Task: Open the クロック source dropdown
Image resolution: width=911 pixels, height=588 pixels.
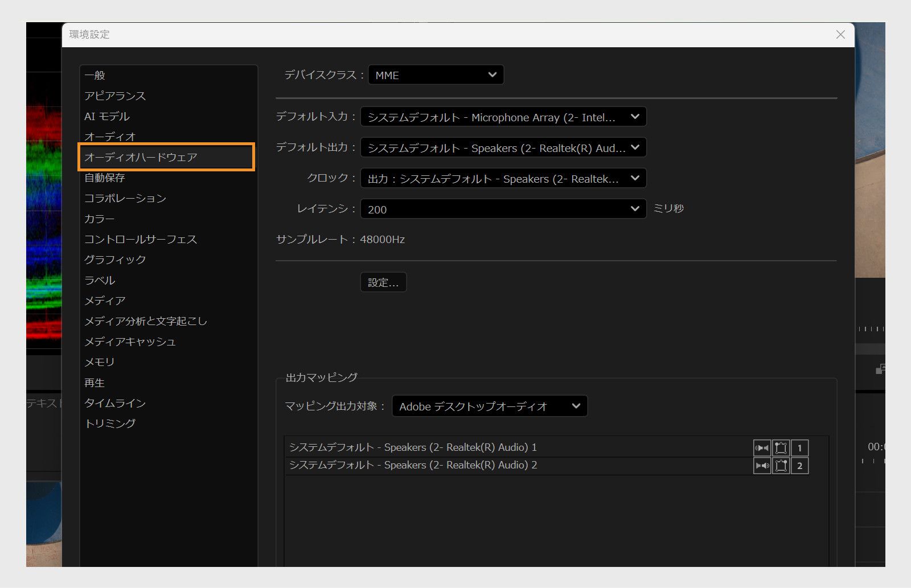Action: coord(503,178)
